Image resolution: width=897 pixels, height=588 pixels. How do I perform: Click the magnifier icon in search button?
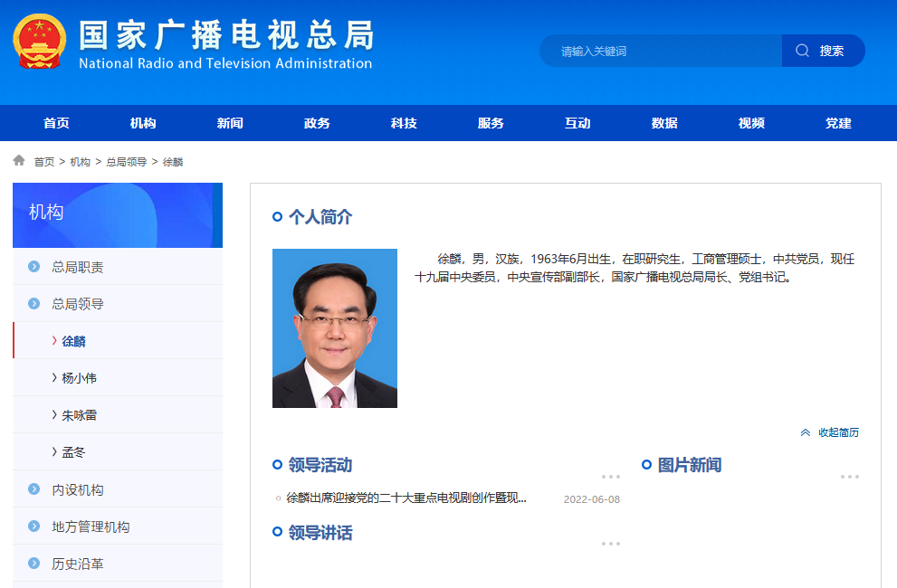[x=802, y=51]
